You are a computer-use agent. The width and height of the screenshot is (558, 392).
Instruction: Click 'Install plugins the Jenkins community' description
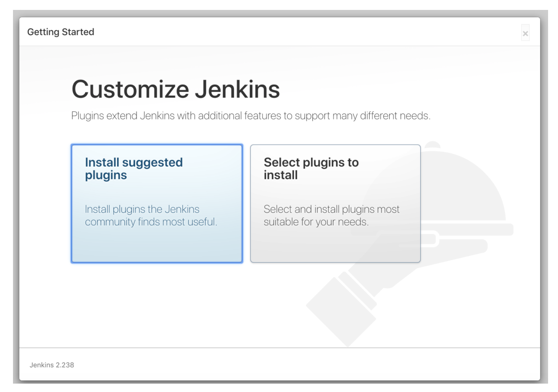151,215
